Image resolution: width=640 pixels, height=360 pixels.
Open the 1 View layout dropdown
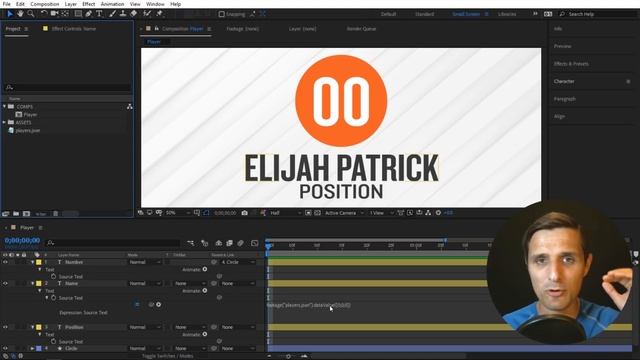coord(381,213)
